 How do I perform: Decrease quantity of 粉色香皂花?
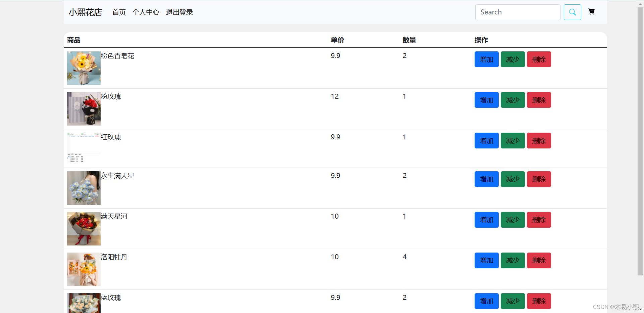pyautogui.click(x=513, y=59)
